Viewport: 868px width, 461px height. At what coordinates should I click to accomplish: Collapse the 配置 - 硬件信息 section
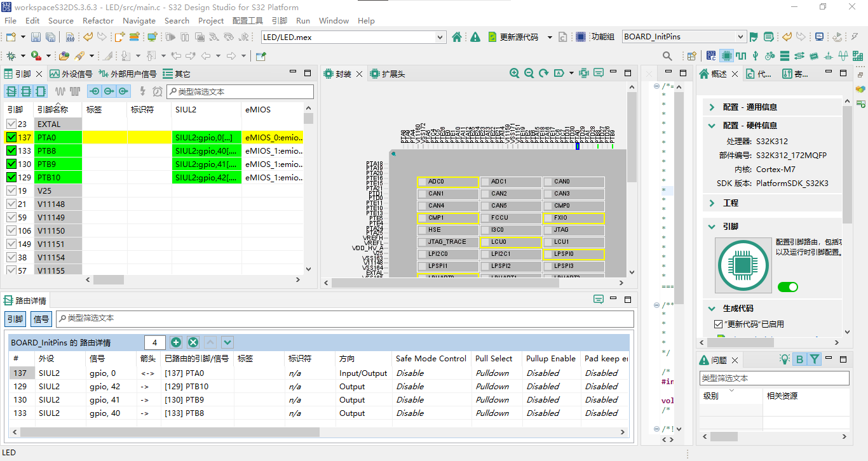[712, 126]
